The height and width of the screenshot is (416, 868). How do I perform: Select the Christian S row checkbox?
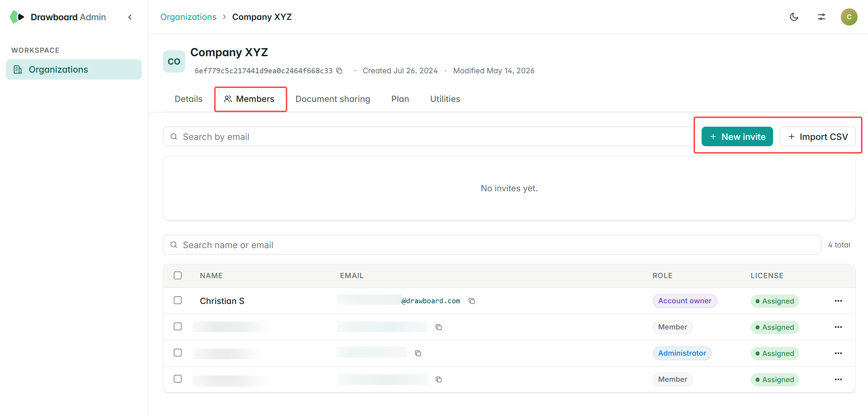(x=178, y=300)
